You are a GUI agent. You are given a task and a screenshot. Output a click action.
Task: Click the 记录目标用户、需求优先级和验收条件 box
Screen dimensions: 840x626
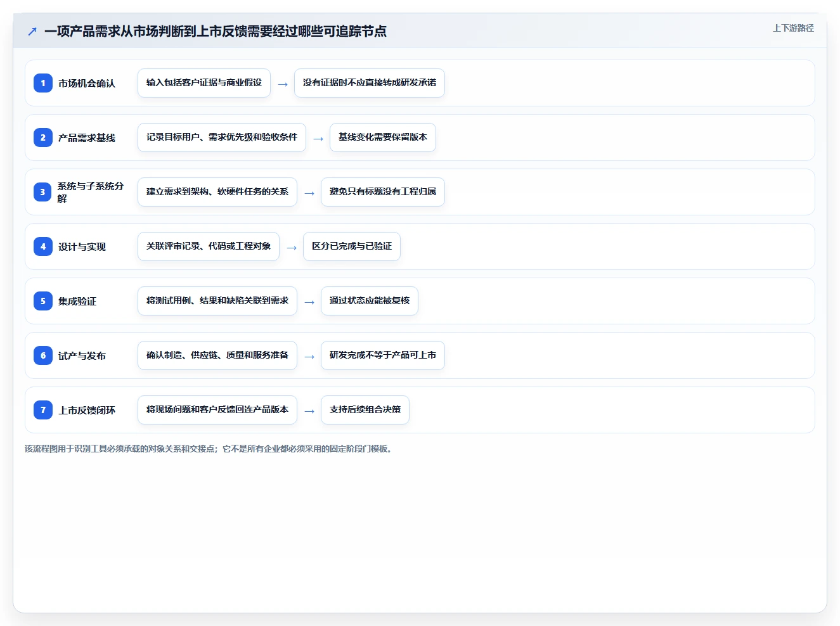coord(222,137)
